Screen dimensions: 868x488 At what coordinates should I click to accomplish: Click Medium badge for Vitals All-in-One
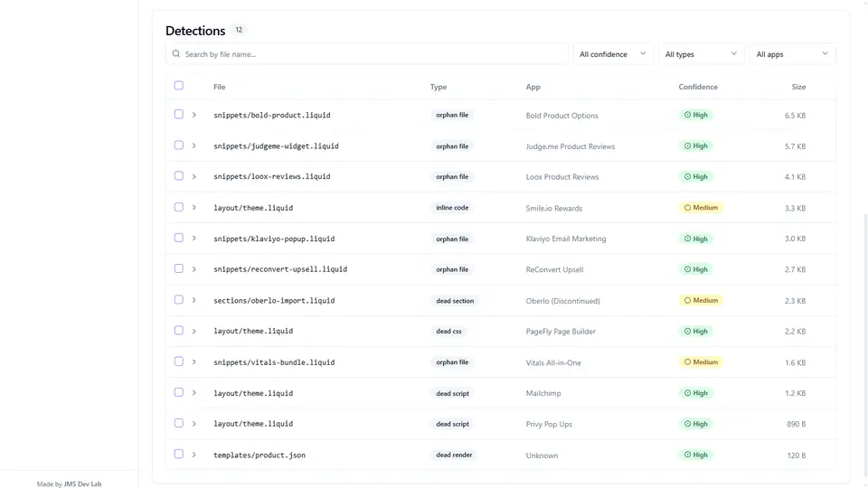coord(701,361)
